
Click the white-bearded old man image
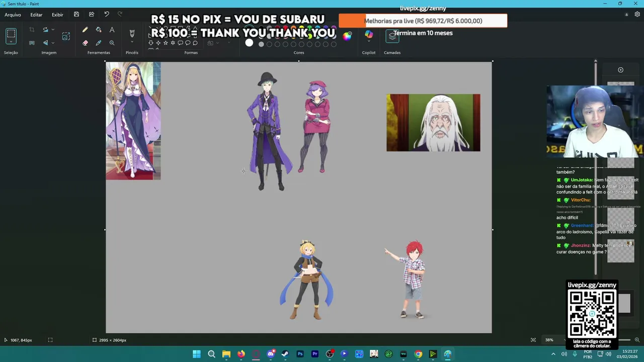tap(433, 123)
